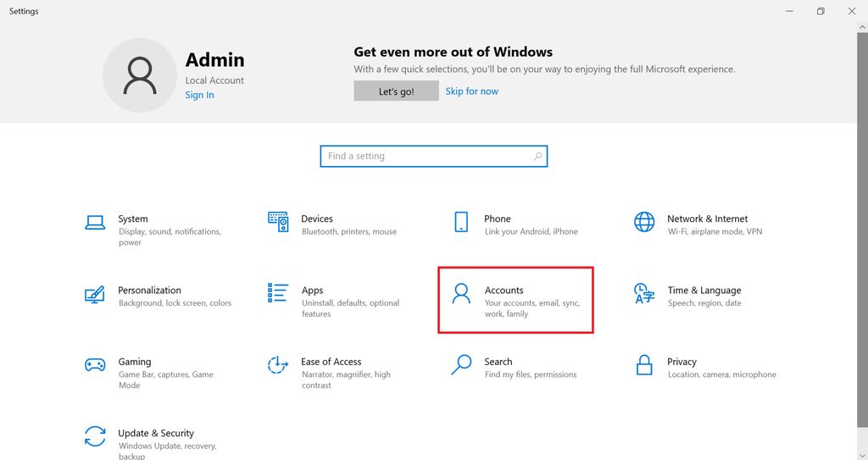Open the Time & Language icon
The image size is (868, 460).
644,293
